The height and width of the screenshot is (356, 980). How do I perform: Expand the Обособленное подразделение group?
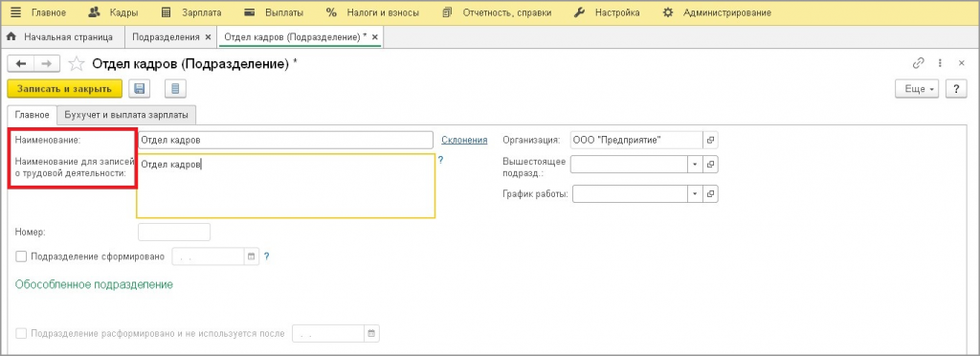[94, 284]
